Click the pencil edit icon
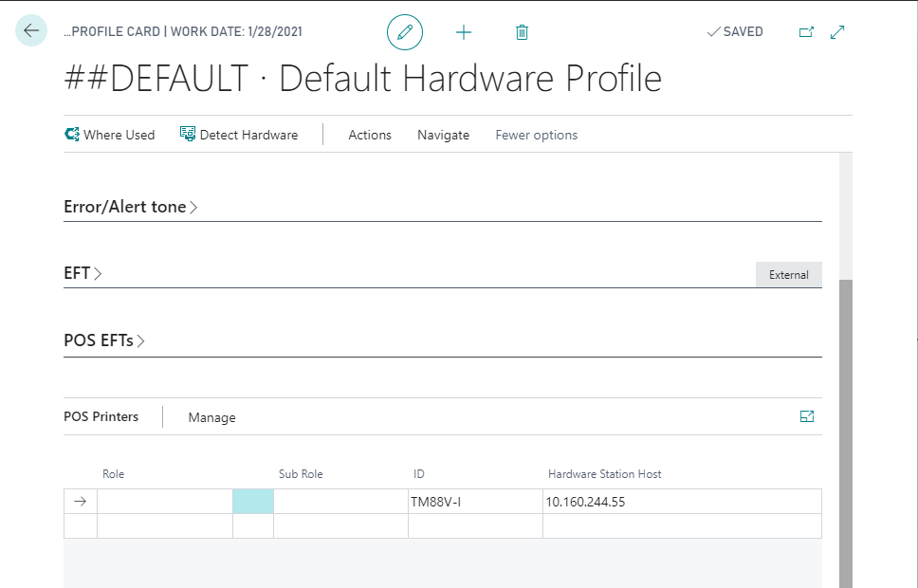The width and height of the screenshot is (918, 588). pyautogui.click(x=405, y=32)
